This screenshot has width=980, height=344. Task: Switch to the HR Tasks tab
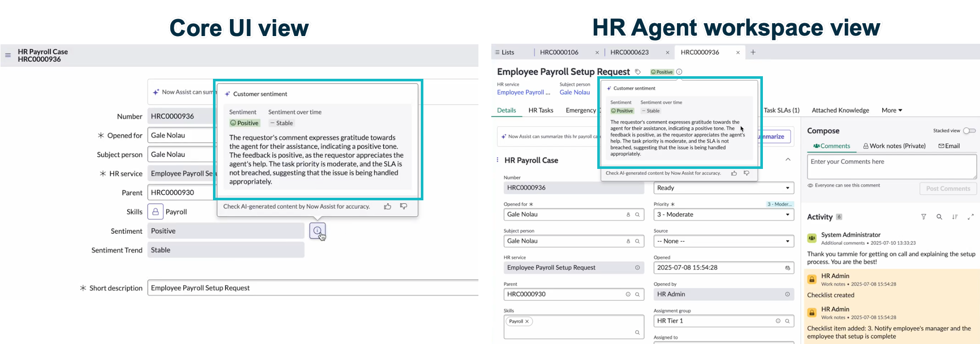point(541,110)
